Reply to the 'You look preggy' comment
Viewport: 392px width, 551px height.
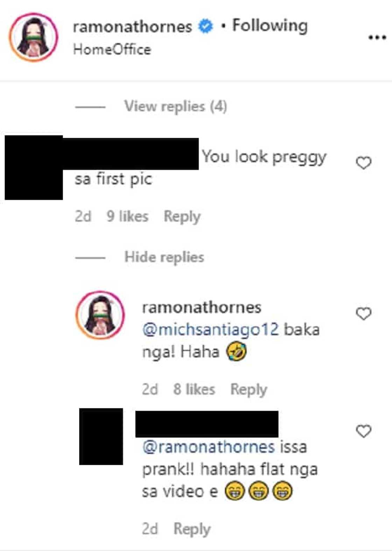point(182,217)
